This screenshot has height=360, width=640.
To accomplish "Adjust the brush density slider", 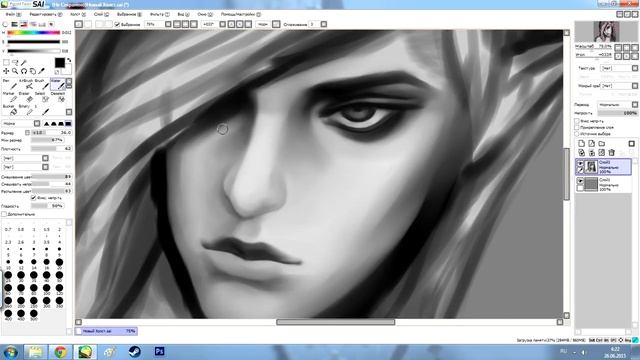I will coord(51,149).
